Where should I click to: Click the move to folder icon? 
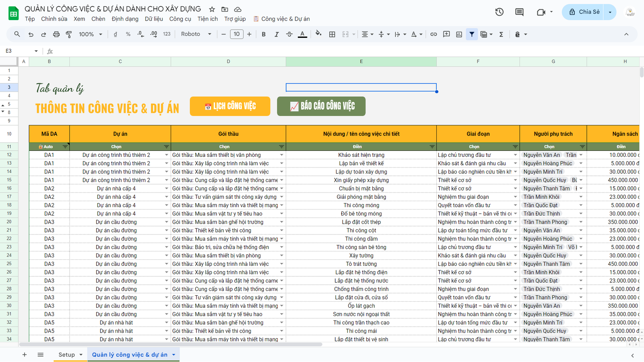click(x=225, y=9)
